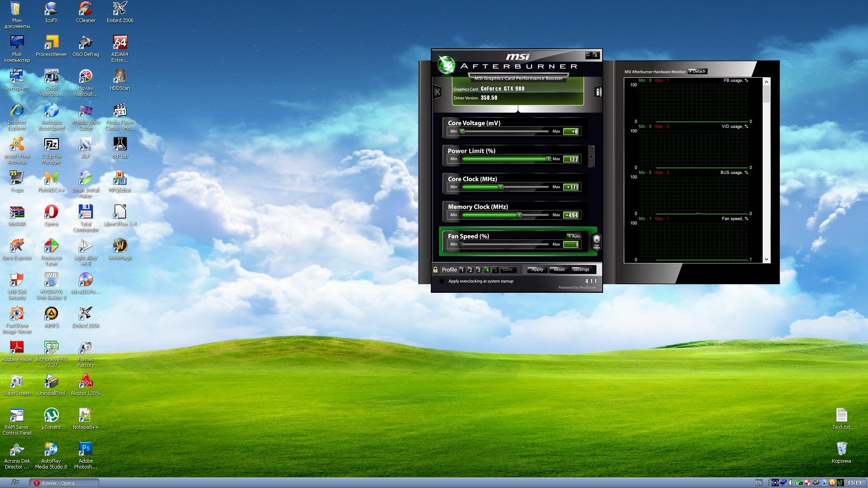Select the avast! Free Antivirus icon

point(17,151)
